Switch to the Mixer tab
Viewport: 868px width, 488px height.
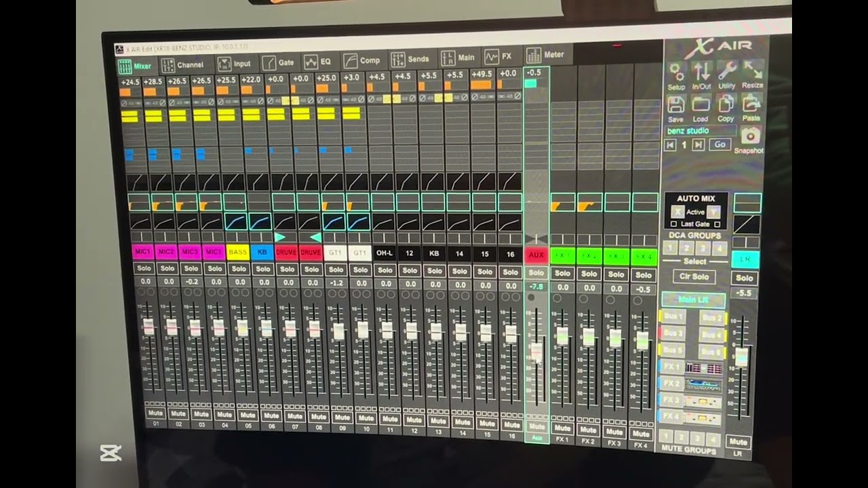135,66
